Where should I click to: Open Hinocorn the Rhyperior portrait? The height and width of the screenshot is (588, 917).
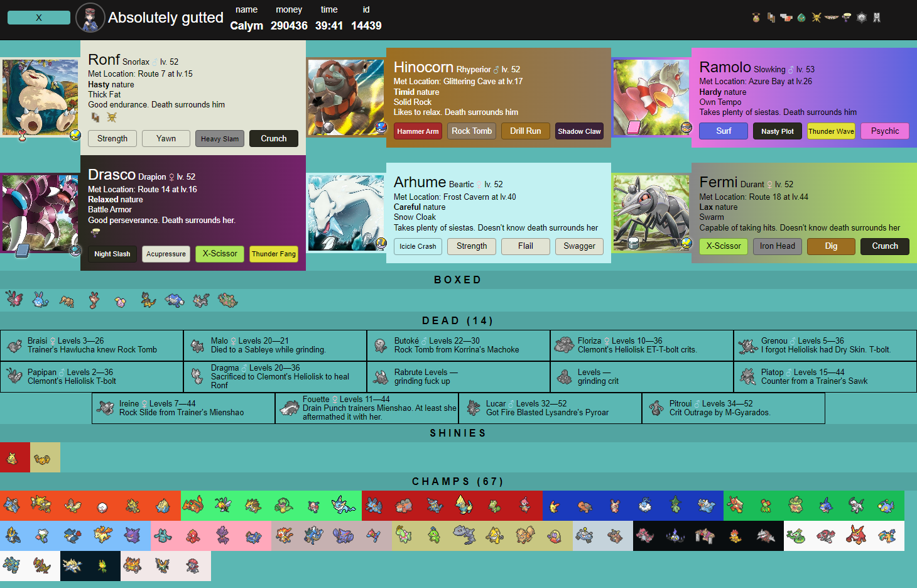point(346,97)
